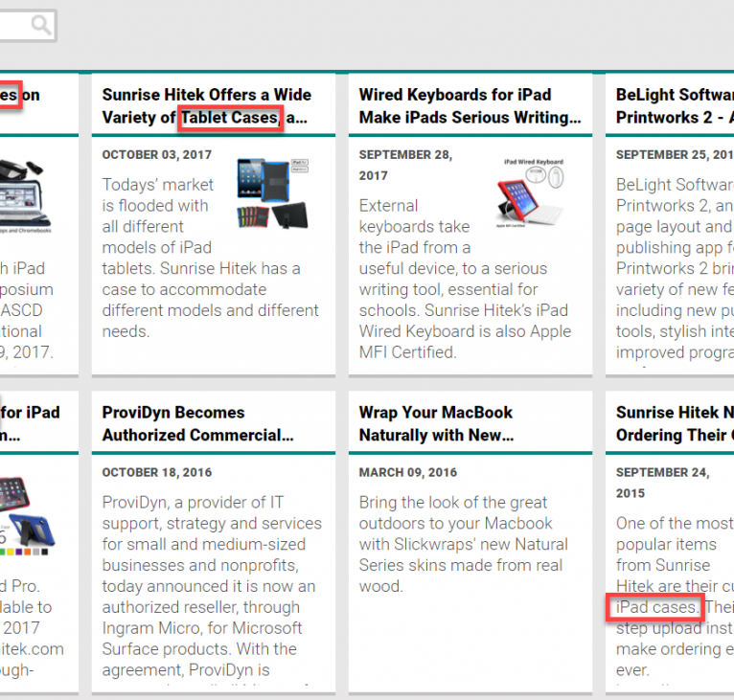Click the highlighted "Tablet Cases" text
Image resolution: width=734 pixels, height=700 pixels.
(x=230, y=118)
